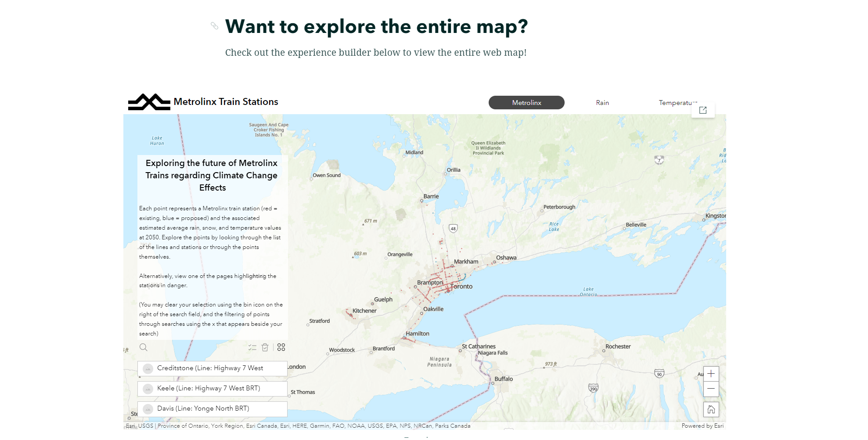This screenshot has width=868, height=440.
Task: Clear selection with the bin icon
Action: 265,347
